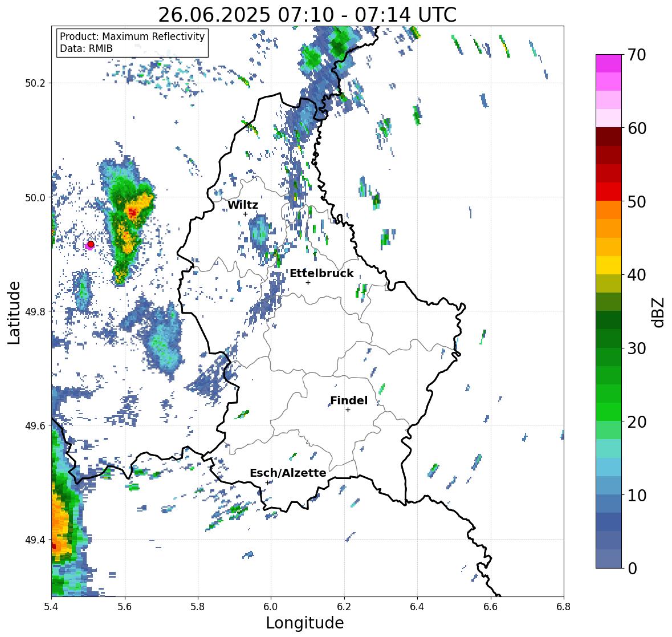672x637 pixels.
Task: Click the orange swatch just below 50
Action: (609, 210)
